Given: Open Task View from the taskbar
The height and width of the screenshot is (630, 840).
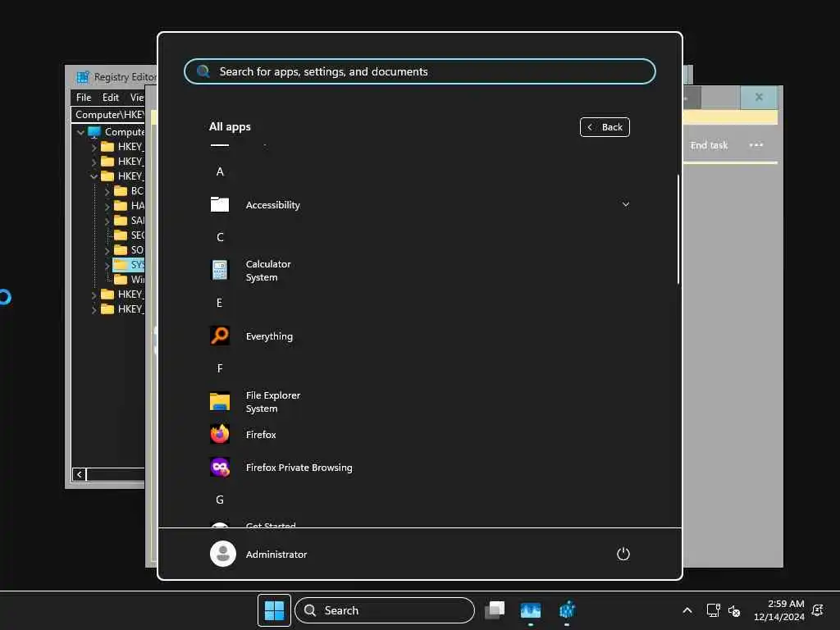Looking at the screenshot, I should (495, 610).
